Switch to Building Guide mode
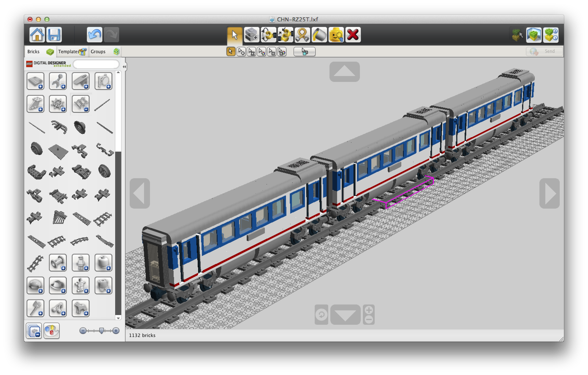The width and height of the screenshot is (588, 375). (551, 35)
